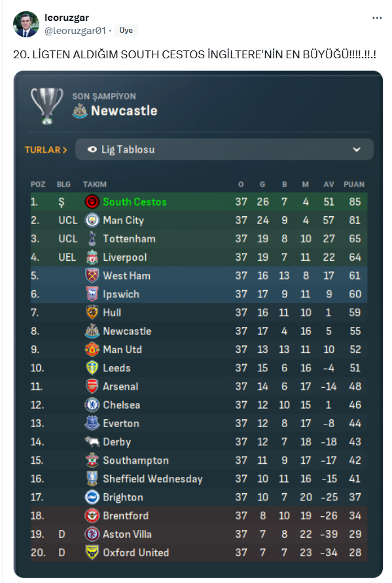Click the South Cestos club badge
Screen dimensions: 392x583
(x=92, y=202)
